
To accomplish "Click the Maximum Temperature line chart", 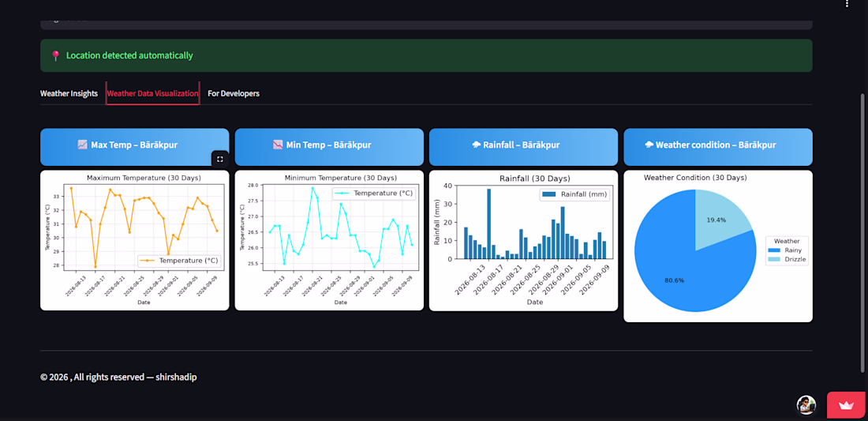I will (x=134, y=240).
